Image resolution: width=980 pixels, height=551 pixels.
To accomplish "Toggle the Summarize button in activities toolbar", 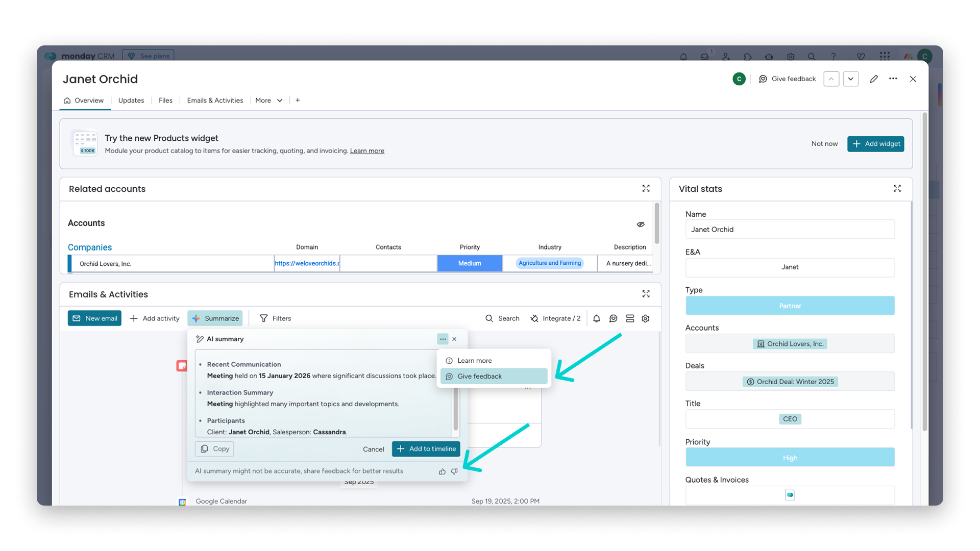I will (215, 318).
